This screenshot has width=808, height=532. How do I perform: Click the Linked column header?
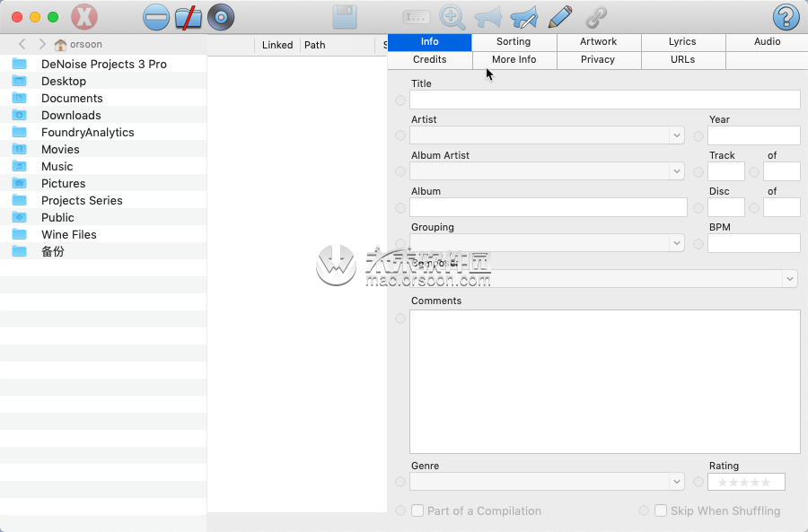pos(277,46)
